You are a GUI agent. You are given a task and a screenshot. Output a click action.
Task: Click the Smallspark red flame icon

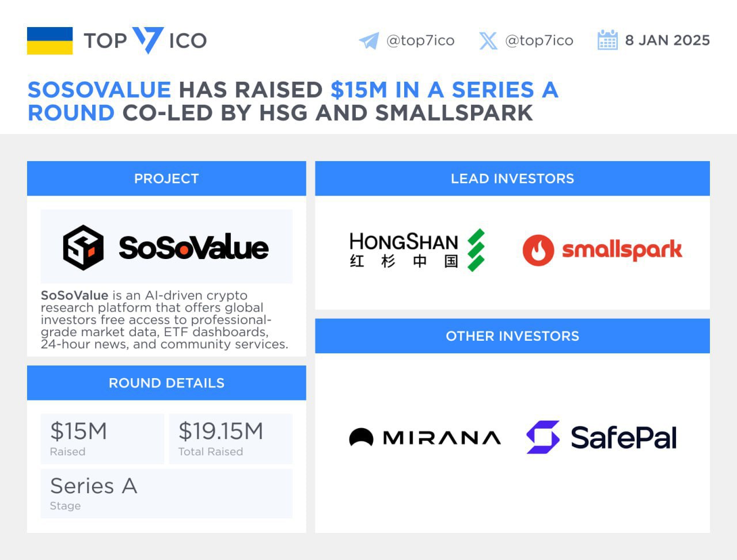[538, 250]
